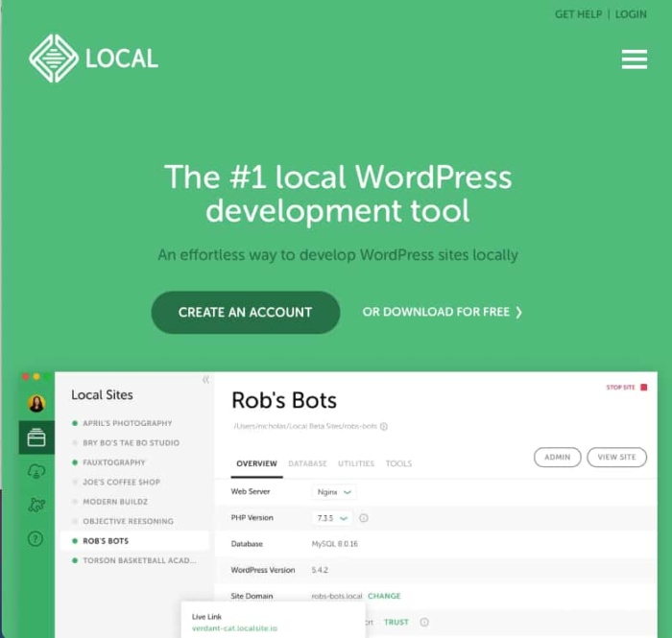Click the TRUST link
Image resolution: width=672 pixels, height=638 pixels.
pos(396,622)
